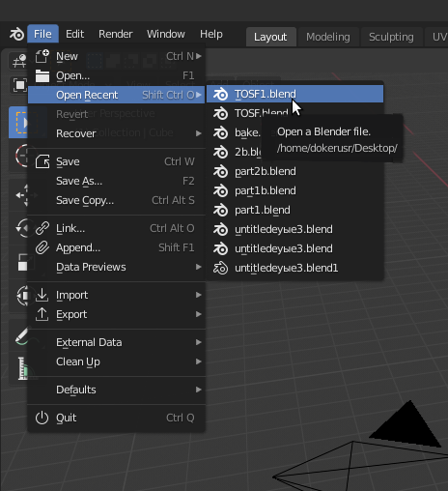Click the paperclip Append icon
Screen dimensions: 448x491
(x=42, y=247)
